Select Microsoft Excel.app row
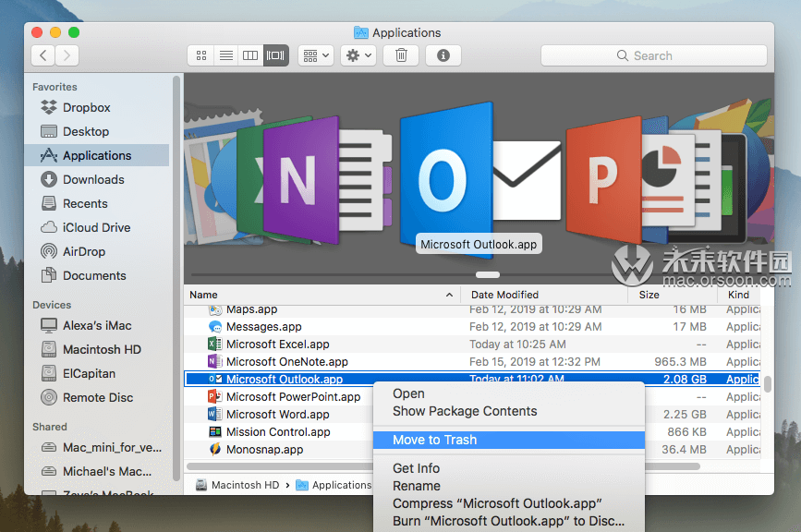Viewport: 801px width, 532px height. pyautogui.click(x=472, y=345)
